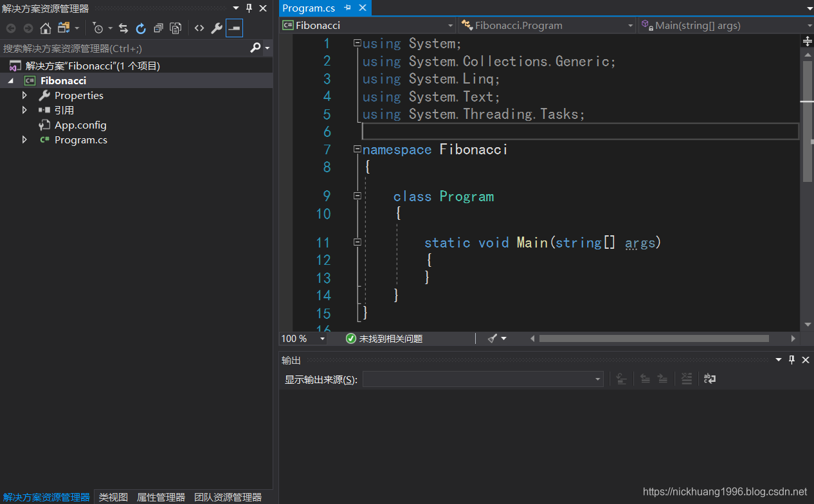Screen dimensions: 814x504
Task: Click the editor split window handle
Action: click(808, 42)
